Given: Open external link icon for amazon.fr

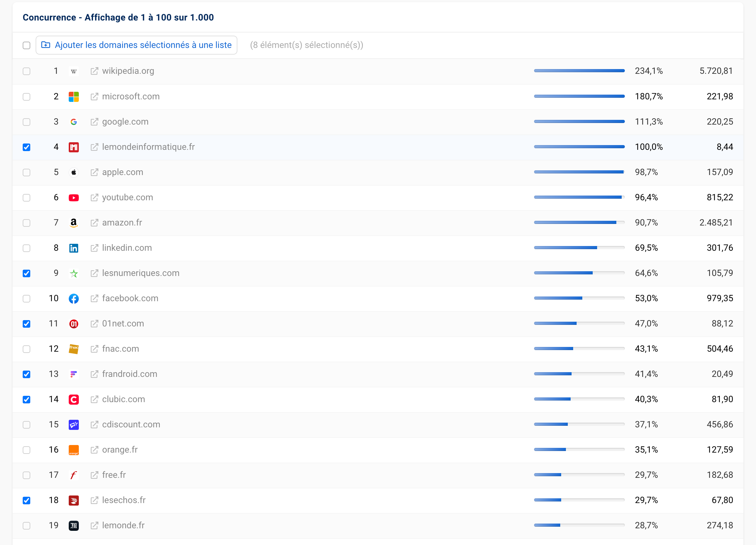Looking at the screenshot, I should (x=94, y=222).
